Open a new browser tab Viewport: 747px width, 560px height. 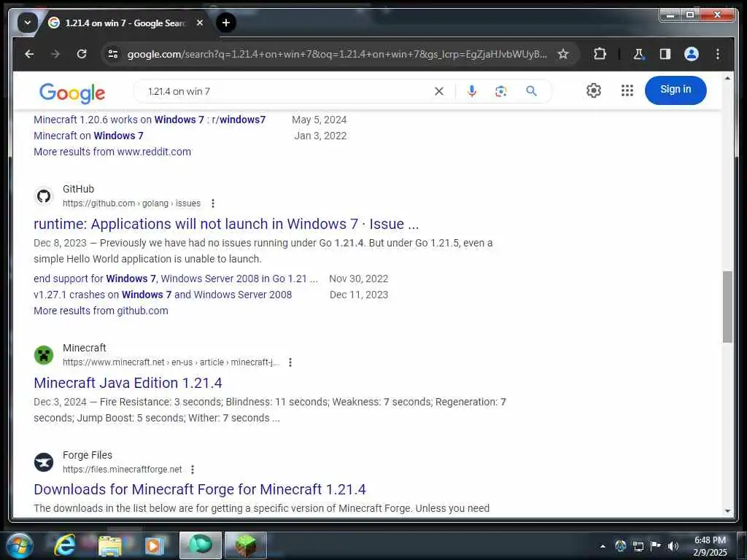226,23
